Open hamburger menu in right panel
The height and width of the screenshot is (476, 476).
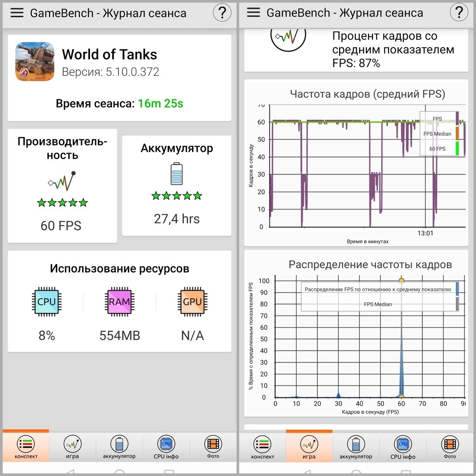253,13
